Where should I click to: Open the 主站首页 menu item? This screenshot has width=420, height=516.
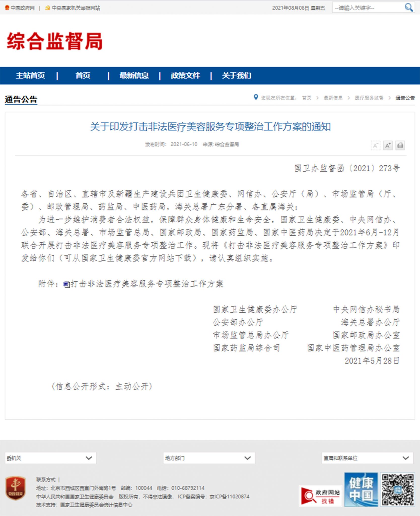[30, 75]
